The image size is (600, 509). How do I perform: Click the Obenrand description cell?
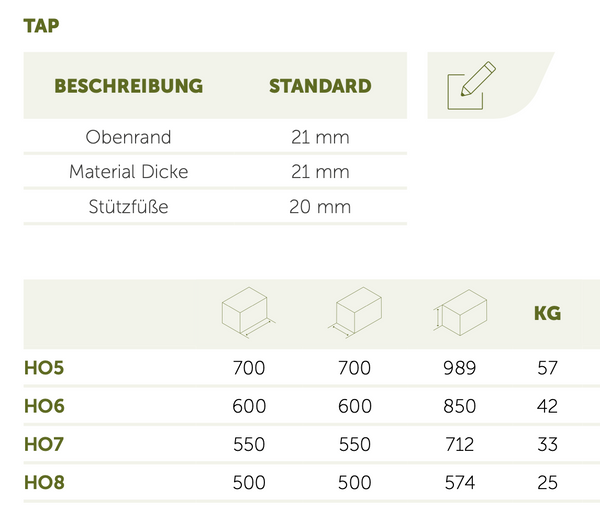click(x=129, y=137)
